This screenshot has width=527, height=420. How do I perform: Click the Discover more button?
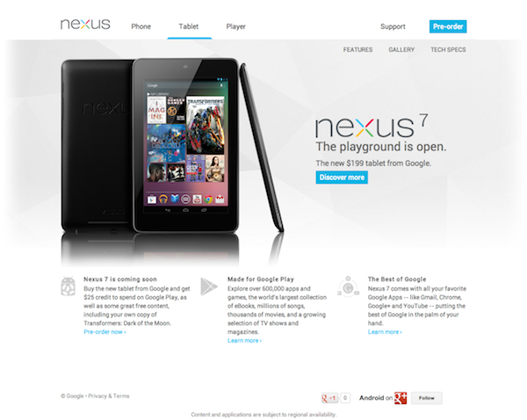[x=342, y=177]
